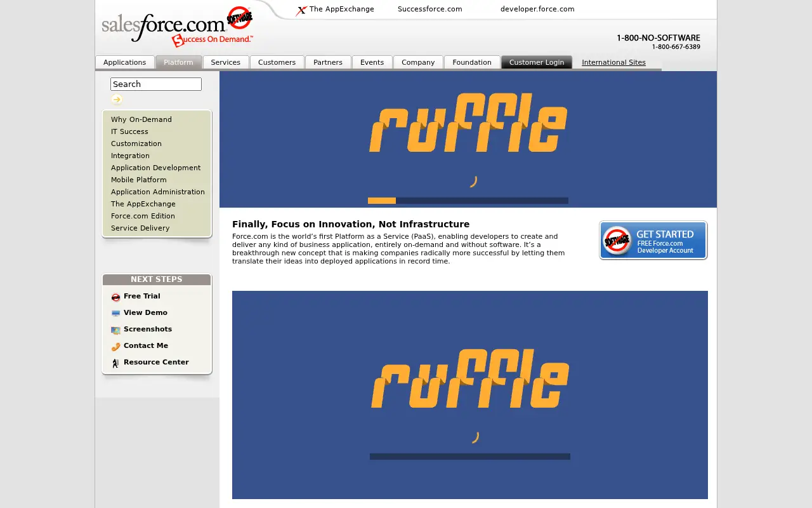This screenshot has width=812, height=508.
Task: Open IT Success in the sidebar
Action: click(x=129, y=131)
